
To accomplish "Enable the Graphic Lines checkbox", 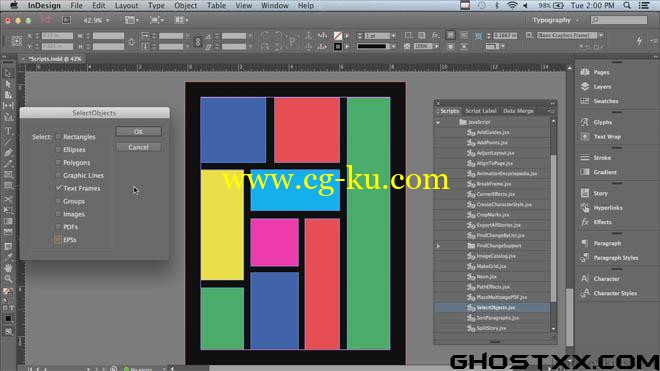I will coord(59,175).
